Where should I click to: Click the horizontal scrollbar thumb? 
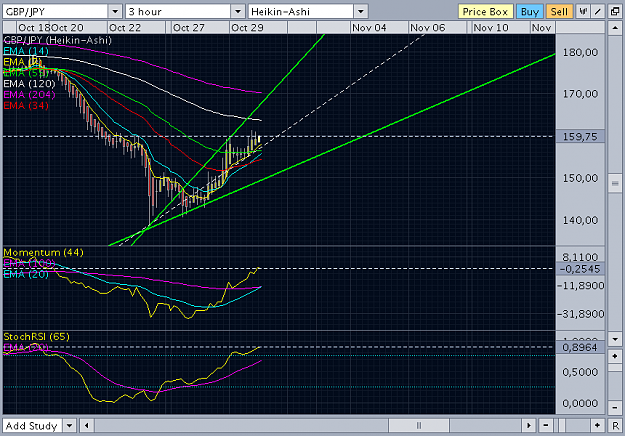tap(419, 426)
